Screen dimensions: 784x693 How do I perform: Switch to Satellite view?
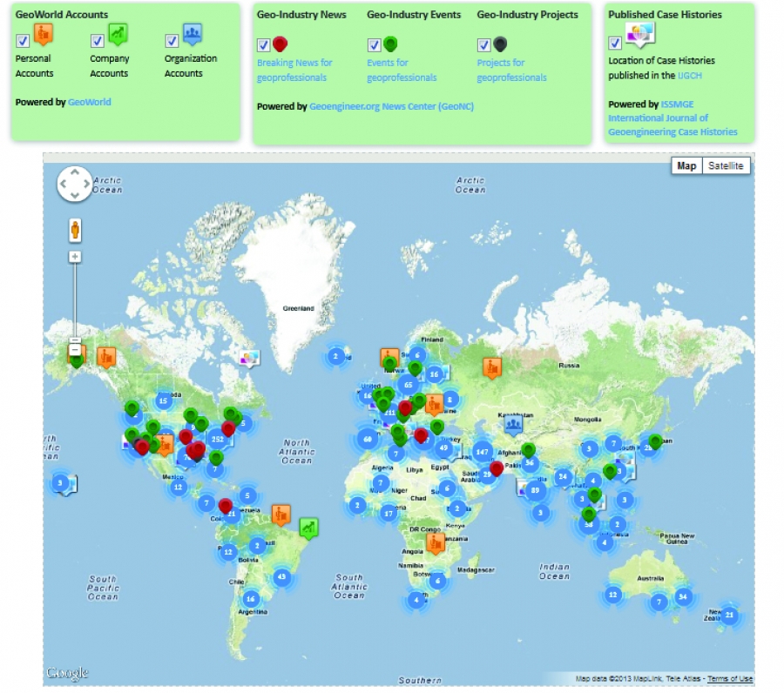(x=727, y=165)
